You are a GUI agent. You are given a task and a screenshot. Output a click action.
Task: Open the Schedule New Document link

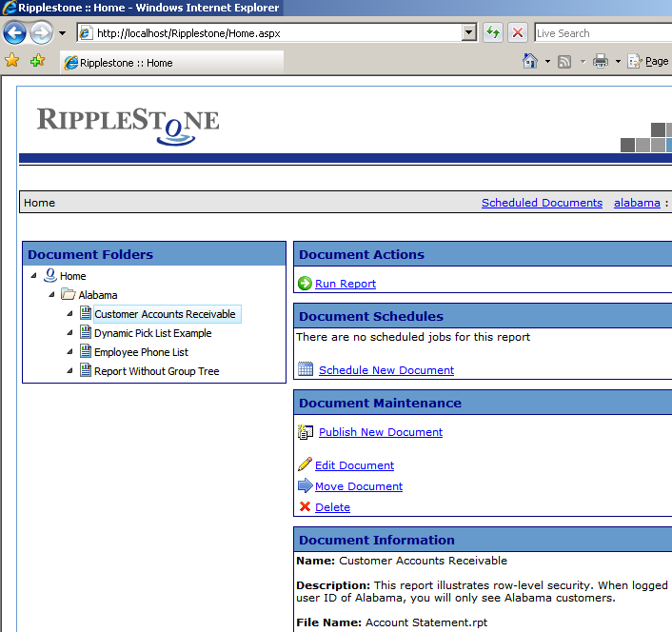(x=386, y=370)
